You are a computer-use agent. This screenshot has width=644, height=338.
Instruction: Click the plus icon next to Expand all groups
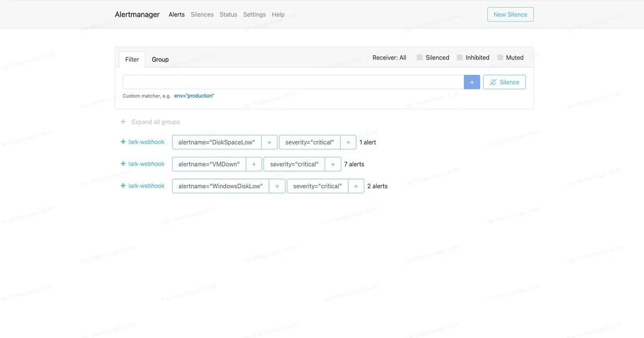(x=122, y=121)
